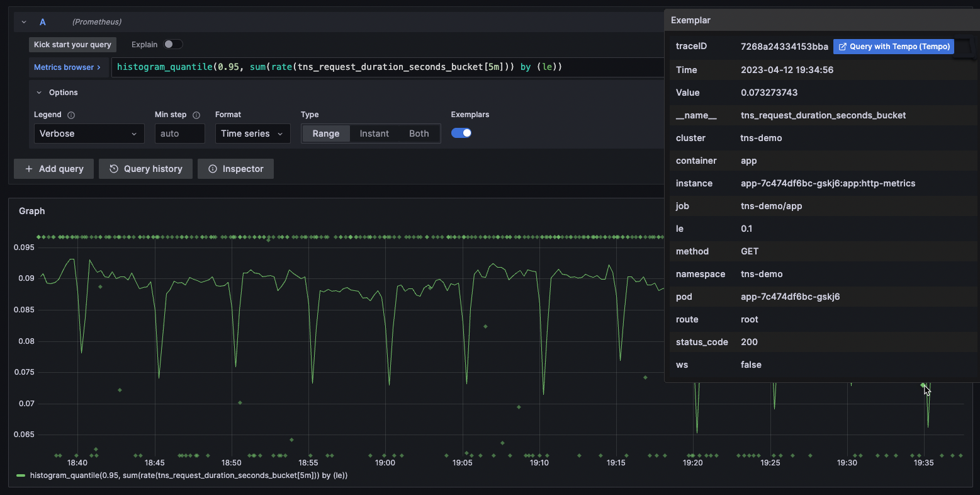Click Kick start your query button
The image size is (980, 495).
tap(72, 45)
